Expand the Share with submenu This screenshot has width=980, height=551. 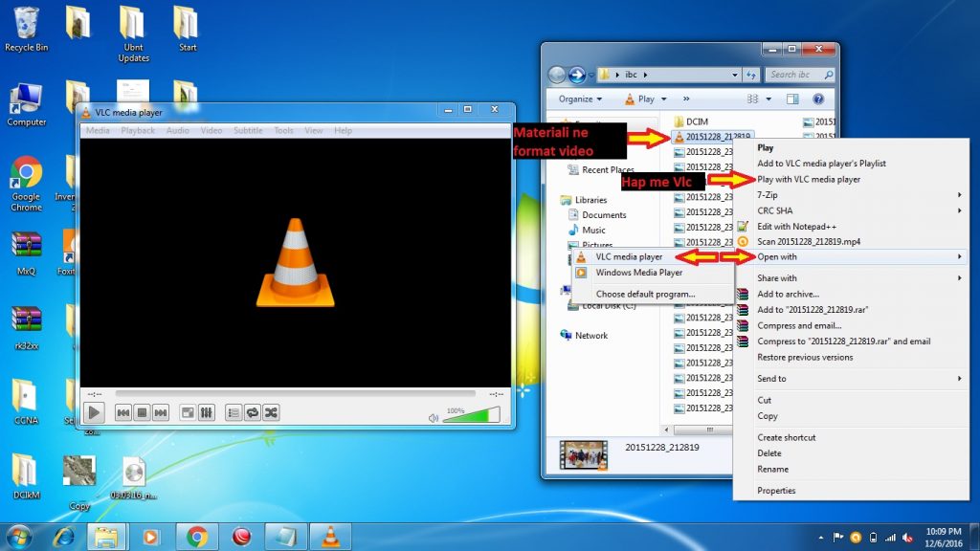851,278
